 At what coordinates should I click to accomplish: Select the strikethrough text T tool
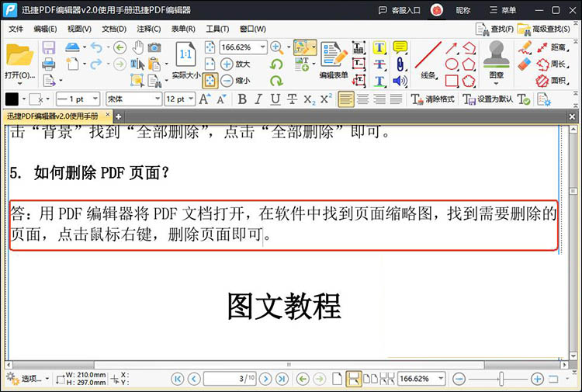pyautogui.click(x=379, y=64)
